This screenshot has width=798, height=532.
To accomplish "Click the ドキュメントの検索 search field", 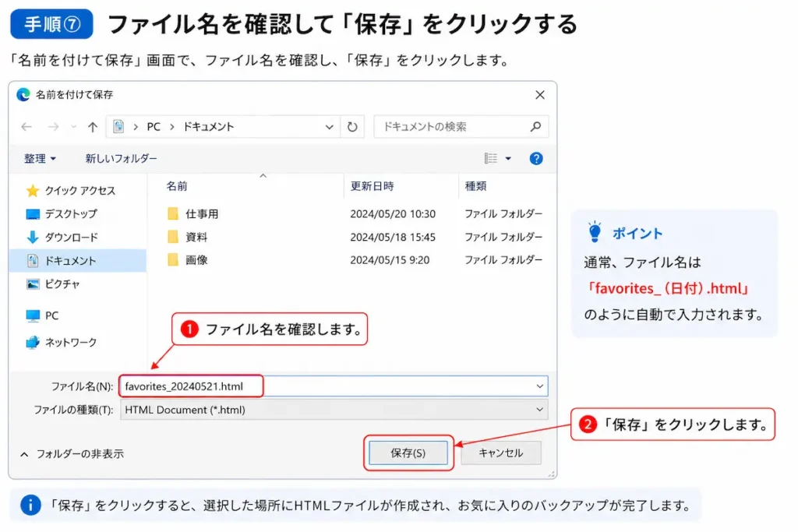I will click(x=461, y=127).
